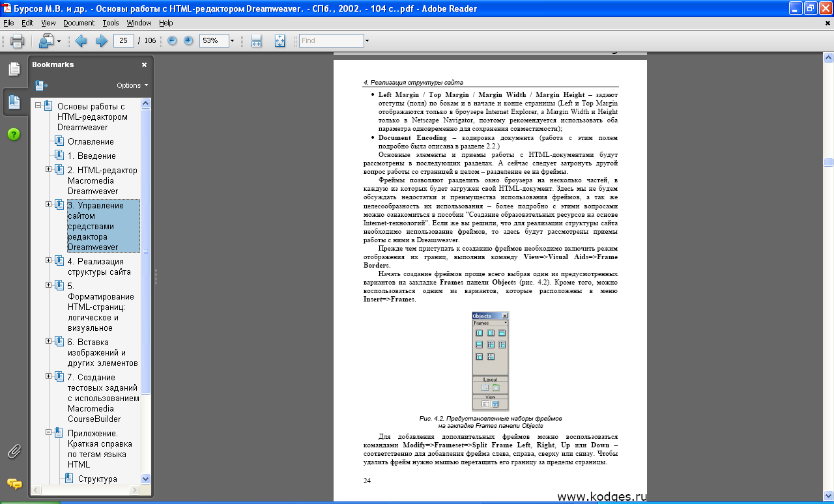Click the Bookmarks panel scroll down arrow
The width and height of the screenshot is (834, 504).
pyautogui.click(x=146, y=479)
